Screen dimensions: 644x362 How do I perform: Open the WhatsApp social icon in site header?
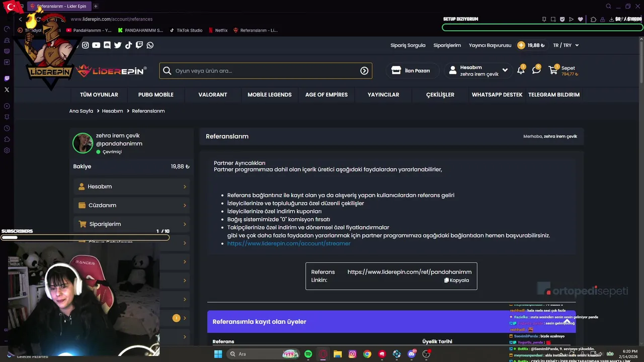click(x=150, y=45)
